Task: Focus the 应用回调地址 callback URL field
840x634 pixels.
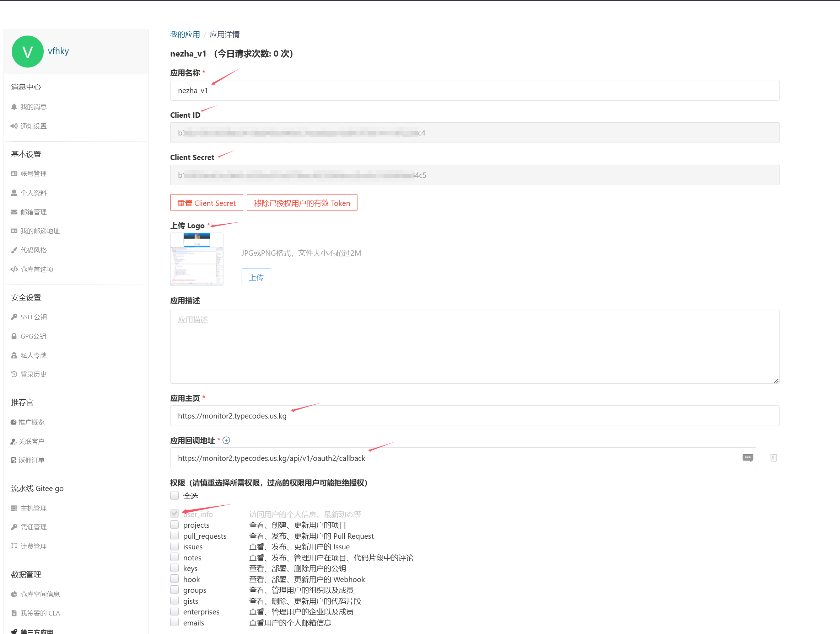Action: 463,458
